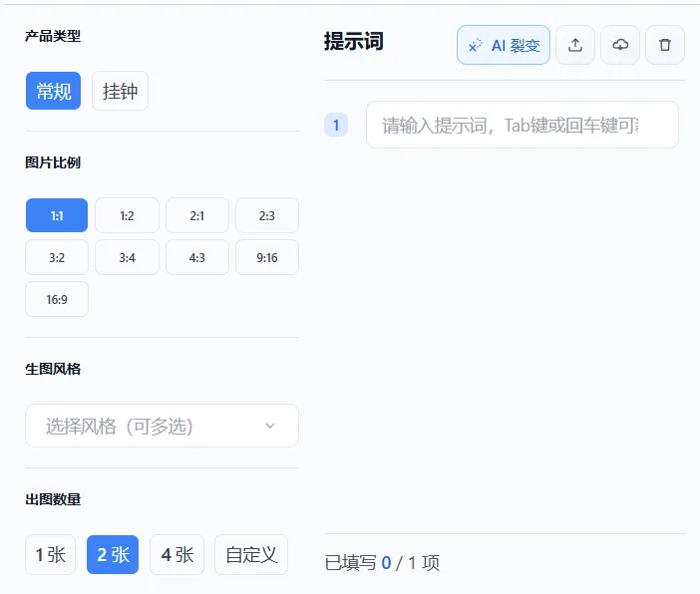The image size is (700, 594).
Task: Expand style list via chevron arrow
Action: tap(269, 426)
